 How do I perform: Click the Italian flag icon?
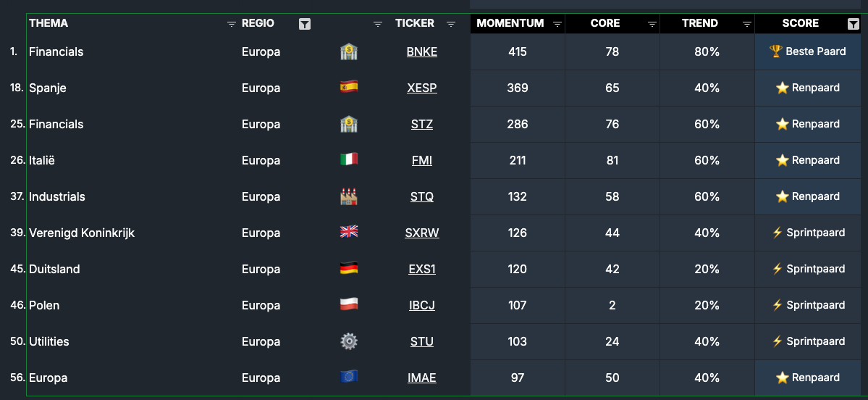349,160
